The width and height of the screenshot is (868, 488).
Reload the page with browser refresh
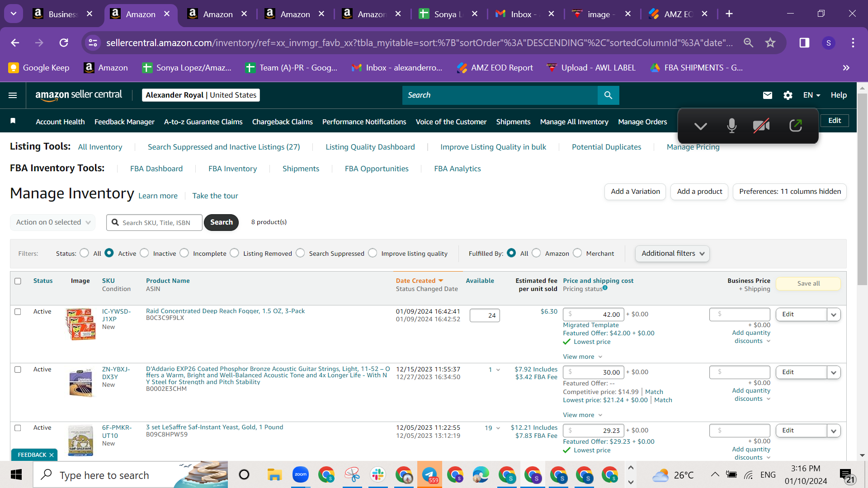pyautogui.click(x=64, y=43)
